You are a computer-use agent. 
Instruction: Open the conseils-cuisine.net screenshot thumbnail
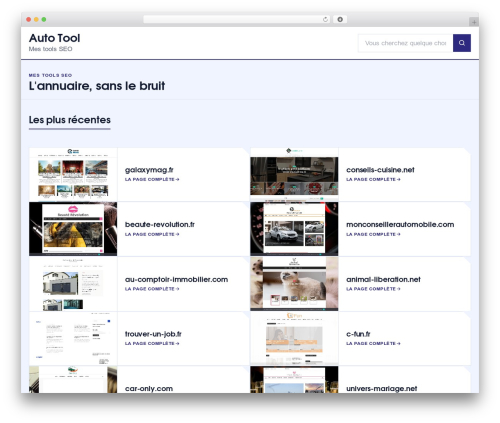coord(294,174)
